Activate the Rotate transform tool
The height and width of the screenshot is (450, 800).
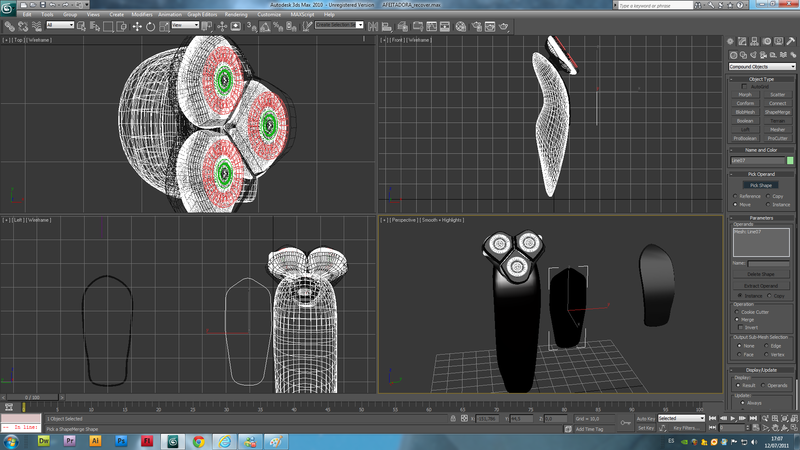pyautogui.click(x=150, y=27)
